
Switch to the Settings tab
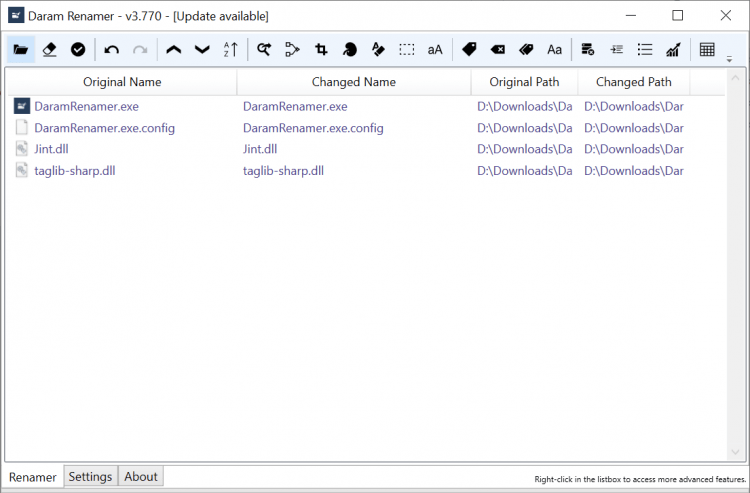tap(90, 476)
